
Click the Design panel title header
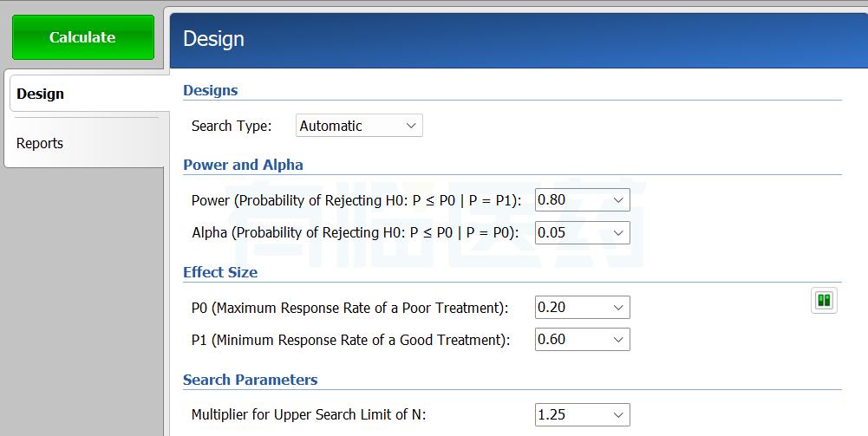(x=214, y=39)
